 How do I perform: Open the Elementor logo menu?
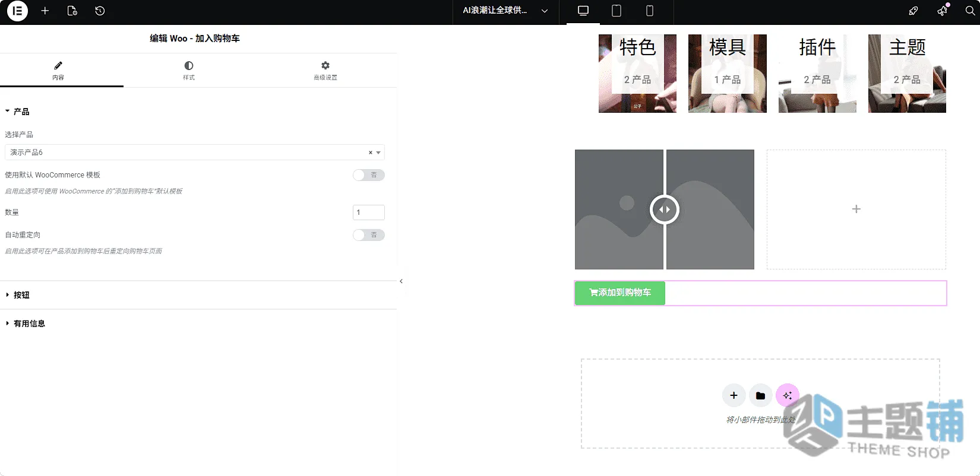[17, 11]
